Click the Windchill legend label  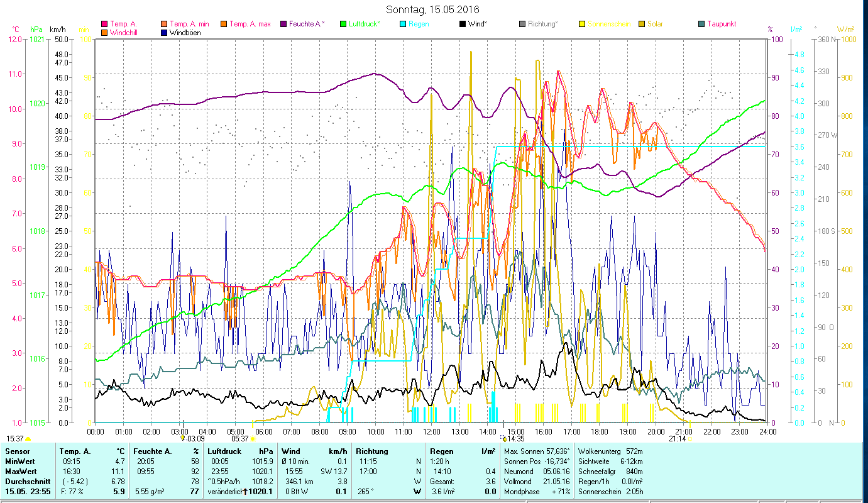pyautogui.click(x=124, y=33)
